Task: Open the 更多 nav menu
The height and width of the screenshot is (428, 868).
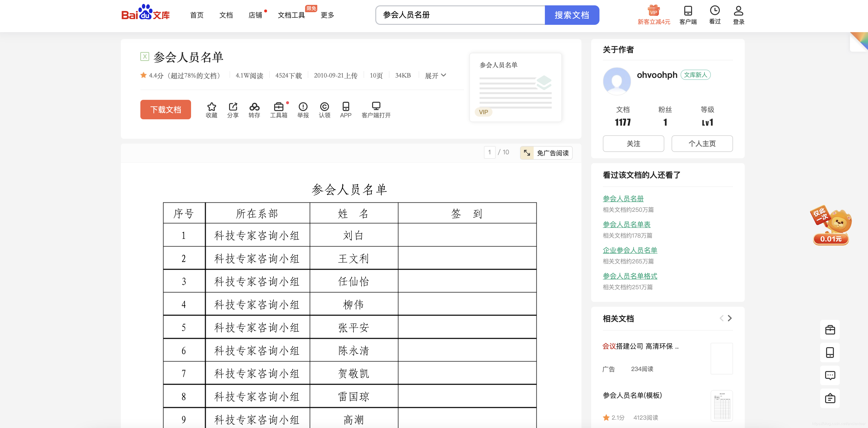Action: point(327,15)
